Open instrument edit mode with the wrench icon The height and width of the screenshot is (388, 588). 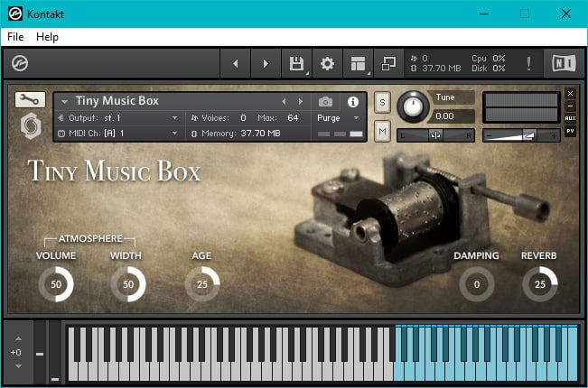(x=30, y=99)
